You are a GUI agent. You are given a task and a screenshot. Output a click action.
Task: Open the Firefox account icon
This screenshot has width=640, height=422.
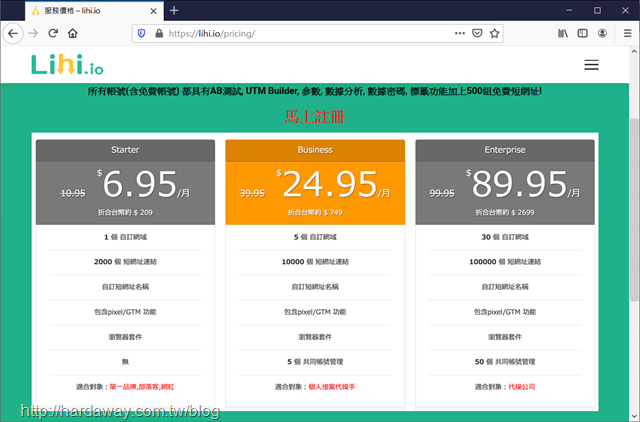point(602,33)
